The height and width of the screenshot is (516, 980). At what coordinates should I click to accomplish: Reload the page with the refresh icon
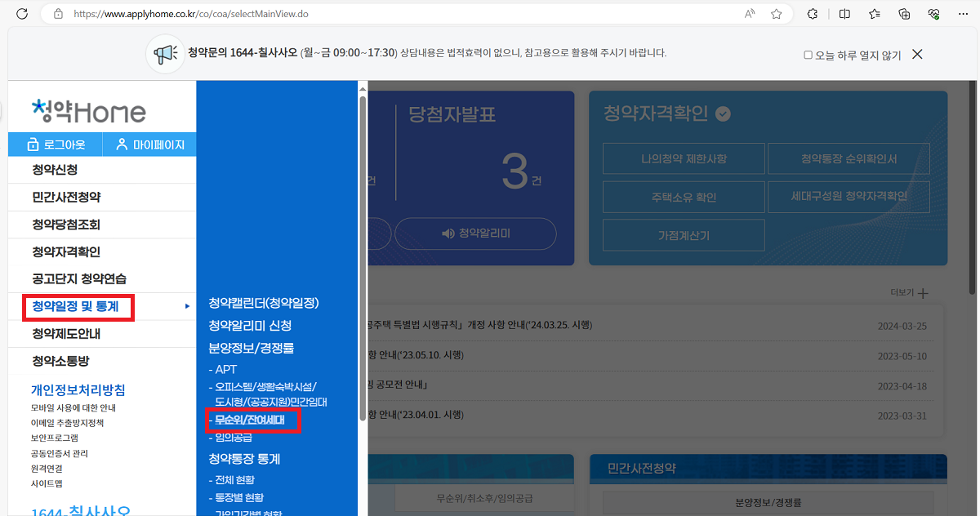pos(23,13)
